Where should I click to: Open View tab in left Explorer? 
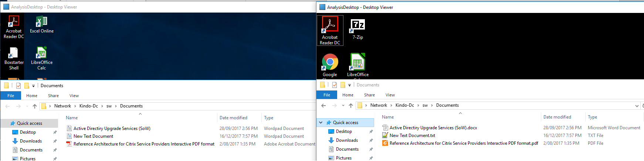[74, 96]
